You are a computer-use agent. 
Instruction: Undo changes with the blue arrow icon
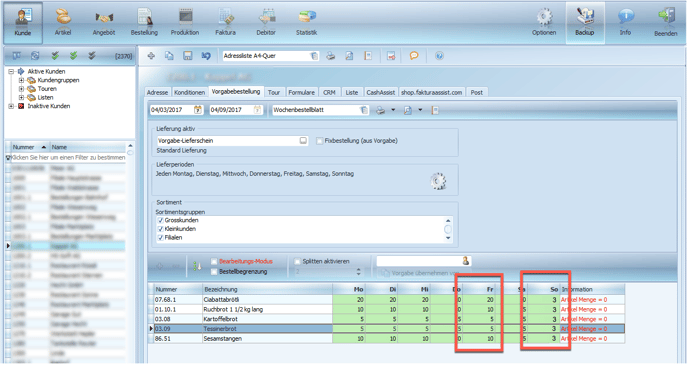click(x=206, y=56)
